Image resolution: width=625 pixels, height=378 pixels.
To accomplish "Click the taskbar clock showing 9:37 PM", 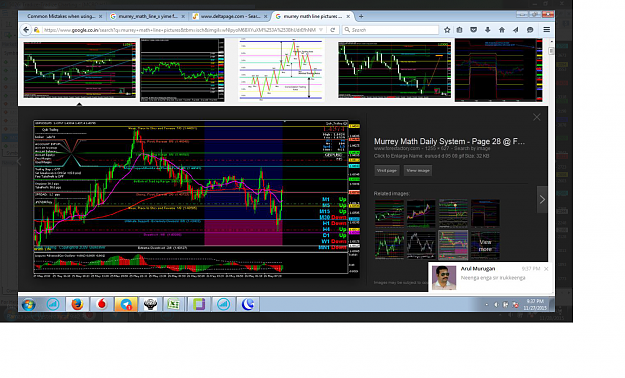I will click(535, 305).
